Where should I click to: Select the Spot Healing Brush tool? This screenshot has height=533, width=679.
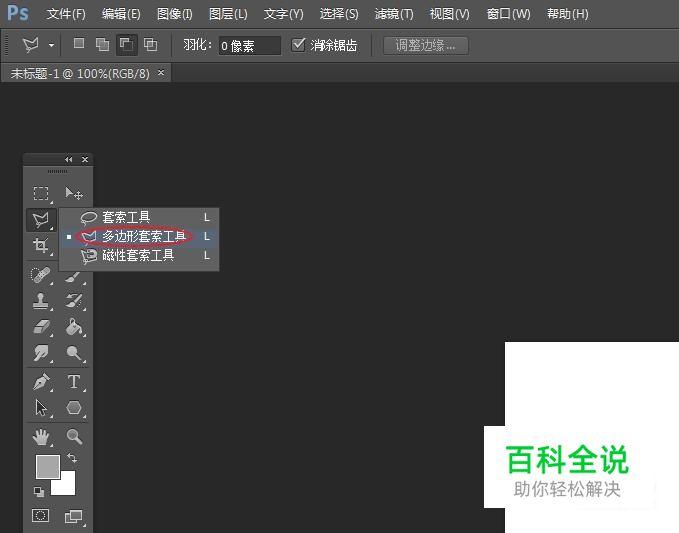(x=41, y=275)
